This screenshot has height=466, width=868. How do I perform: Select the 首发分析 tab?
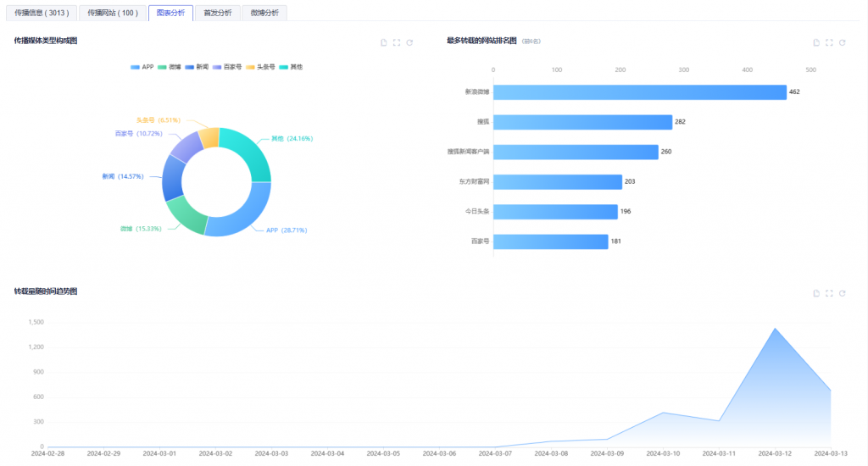tap(217, 13)
